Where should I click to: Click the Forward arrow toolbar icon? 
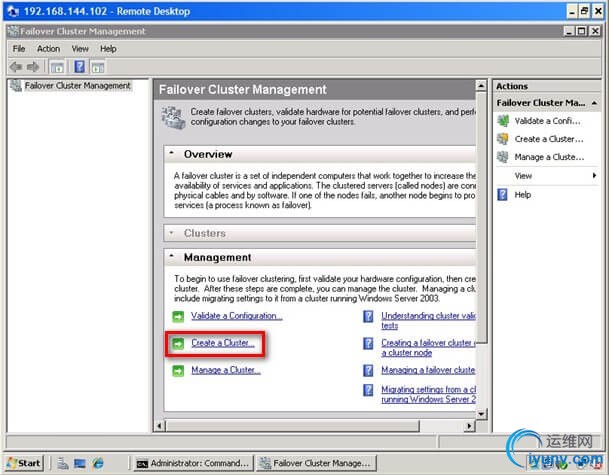click(x=33, y=67)
